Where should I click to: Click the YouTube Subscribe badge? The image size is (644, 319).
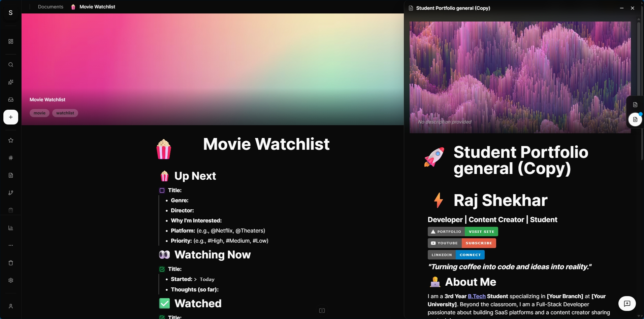pos(479,243)
